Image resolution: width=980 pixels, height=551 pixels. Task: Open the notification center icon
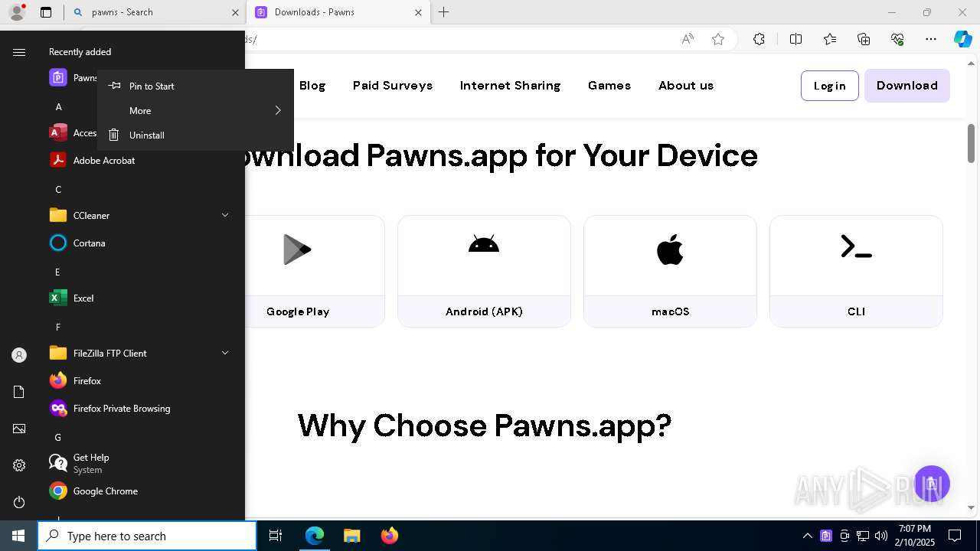pos(955,536)
